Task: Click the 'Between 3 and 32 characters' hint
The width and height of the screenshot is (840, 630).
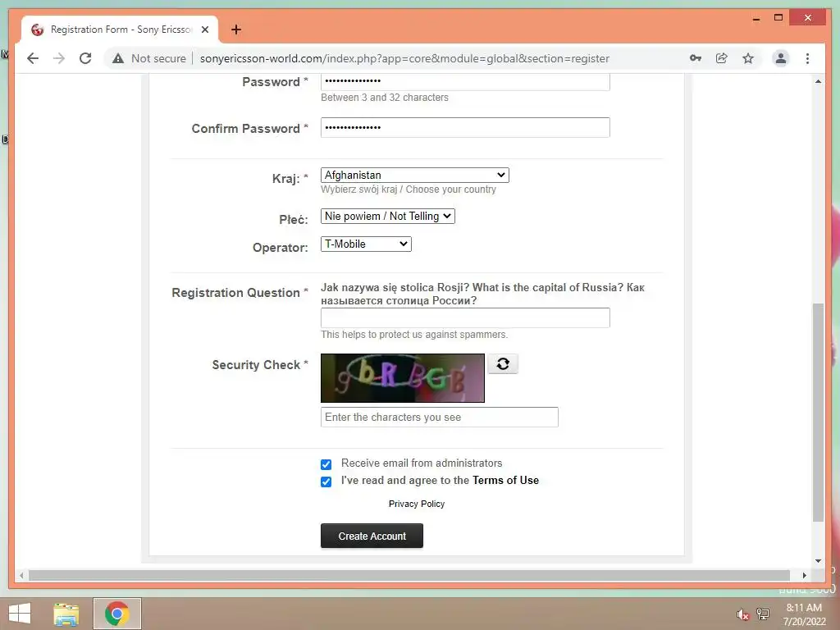Action: 384,98
